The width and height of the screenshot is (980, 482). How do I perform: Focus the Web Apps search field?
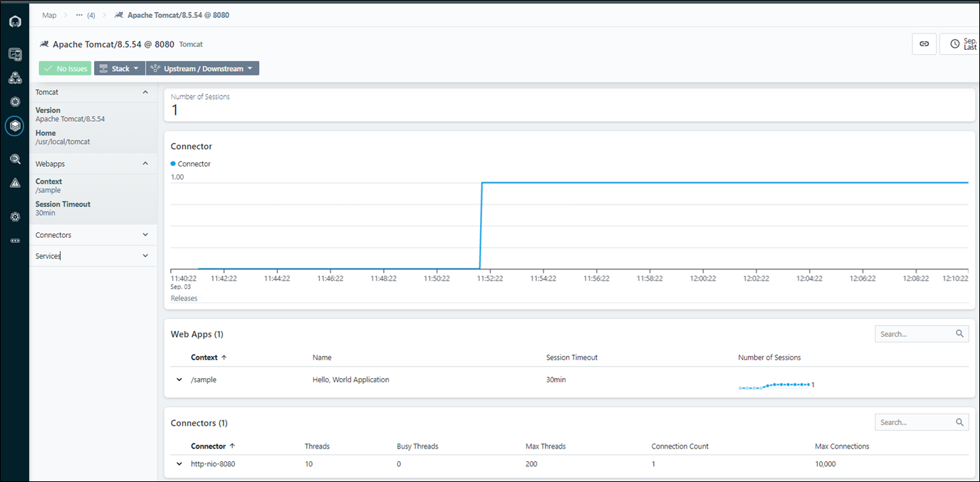coord(922,333)
